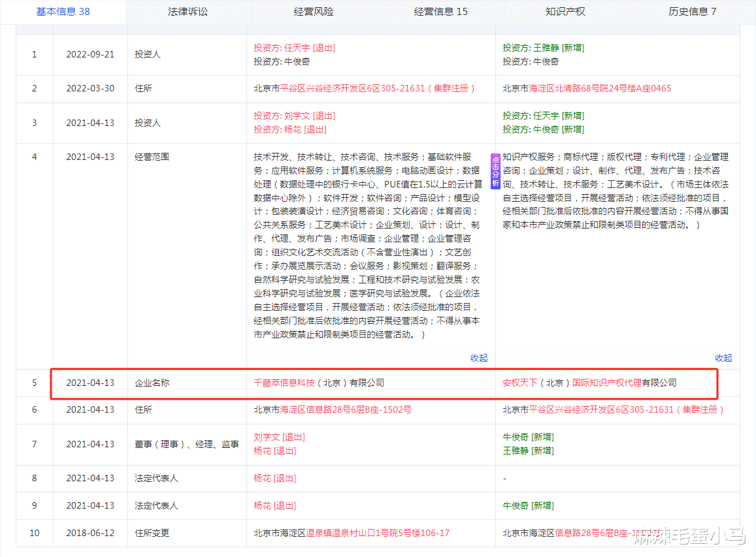The width and height of the screenshot is (756, 557).
Task: Click 牛俊奇 [新增] in row 9
Action: (x=528, y=505)
